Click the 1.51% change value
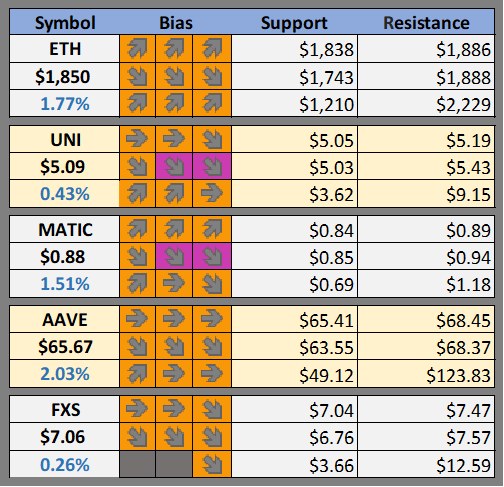The image size is (504, 487). (65, 284)
